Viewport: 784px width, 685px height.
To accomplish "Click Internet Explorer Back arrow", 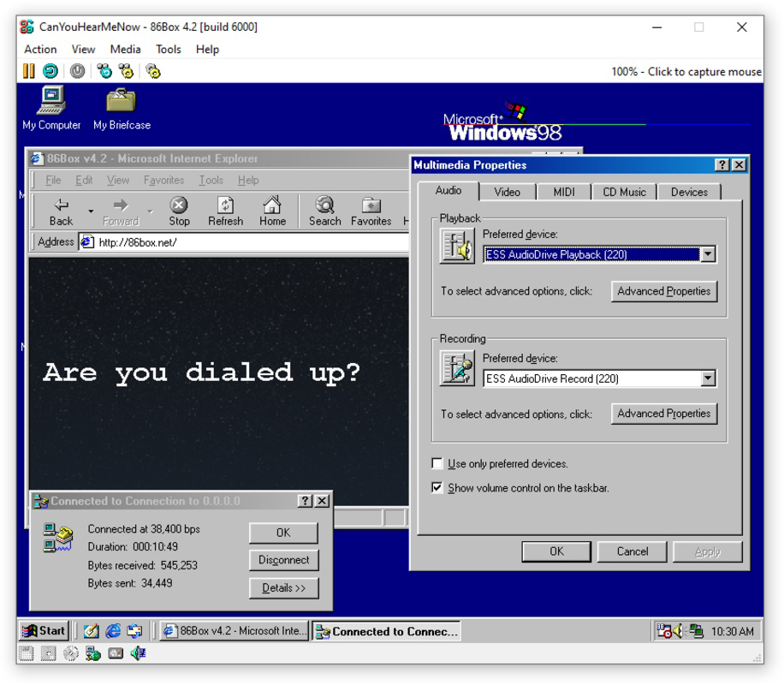I will pyautogui.click(x=61, y=211).
